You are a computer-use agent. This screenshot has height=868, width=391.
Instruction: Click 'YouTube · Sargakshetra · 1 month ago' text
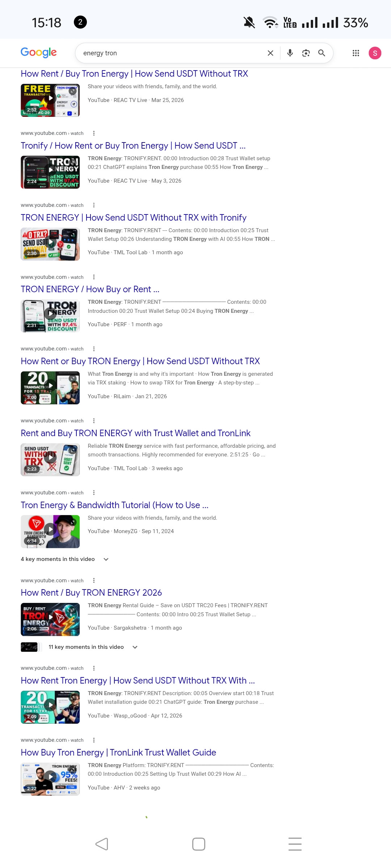tap(135, 628)
